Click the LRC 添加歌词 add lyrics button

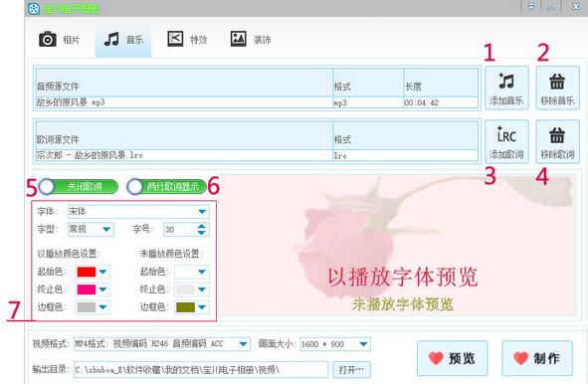506,141
